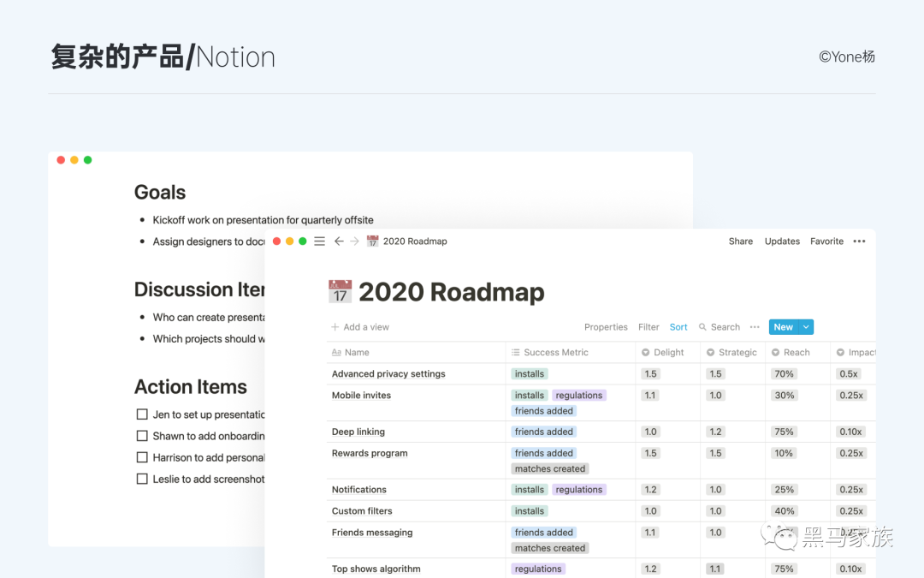Viewport: 924px width, 578px height.
Task: Click the Name column text-type icon
Action: 336,352
